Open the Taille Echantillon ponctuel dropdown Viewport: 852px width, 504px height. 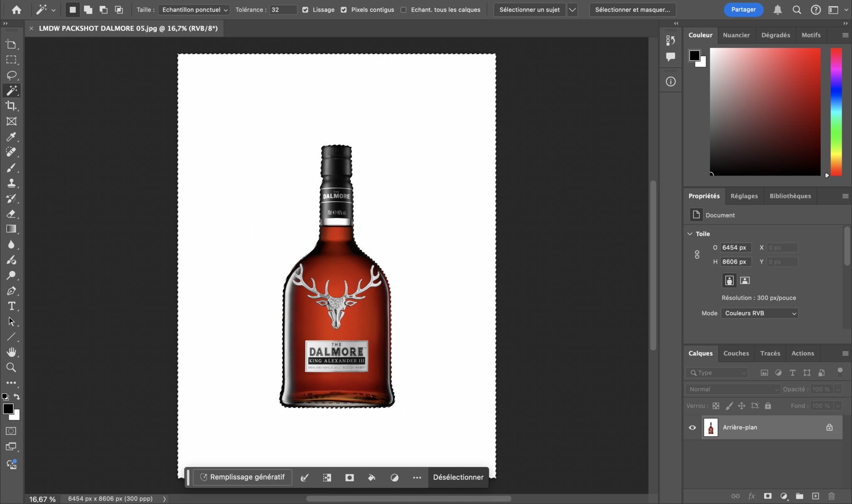pos(194,10)
